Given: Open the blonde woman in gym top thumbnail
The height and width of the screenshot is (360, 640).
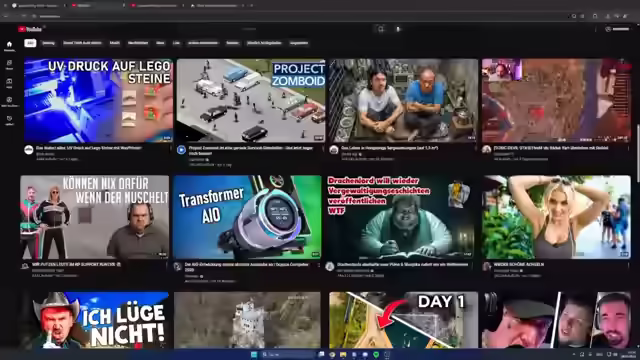Looking at the screenshot, I should (x=556, y=217).
